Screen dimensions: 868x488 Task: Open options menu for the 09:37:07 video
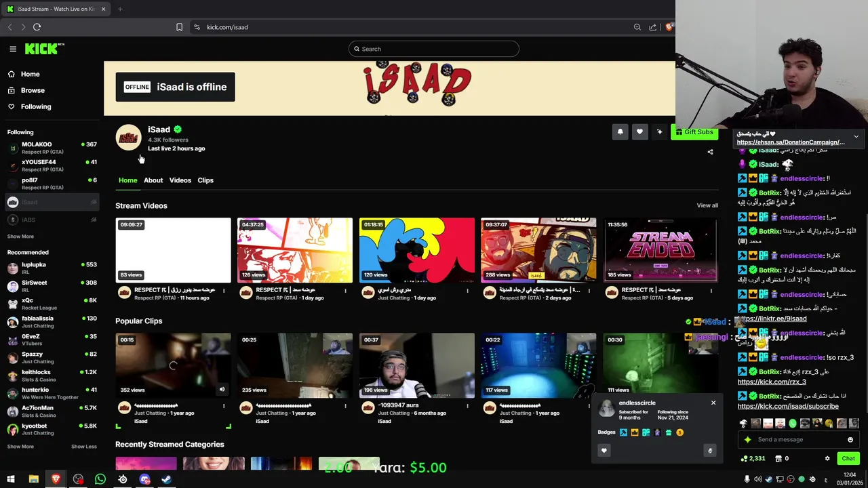coord(589,291)
